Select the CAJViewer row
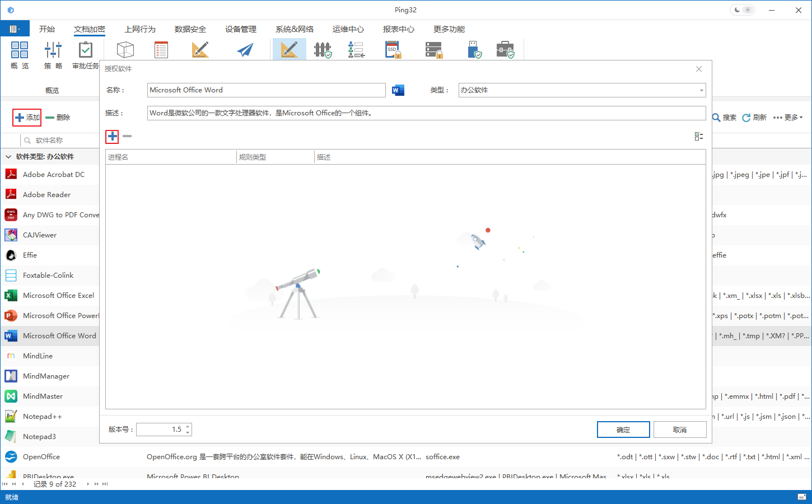812x504 pixels. (50, 235)
